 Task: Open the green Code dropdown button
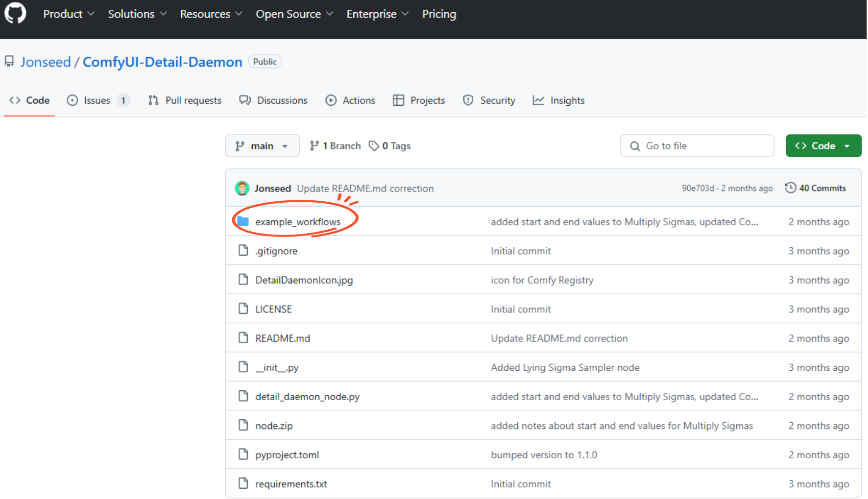[x=823, y=146]
